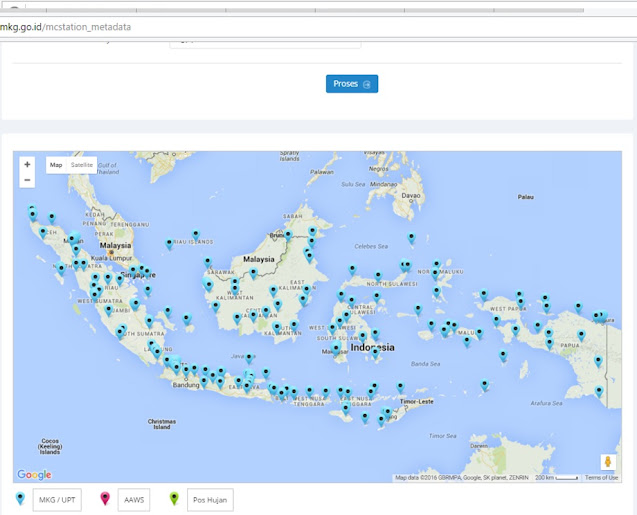Click the blue Proses button
This screenshot has width=637, height=515.
coord(352,84)
